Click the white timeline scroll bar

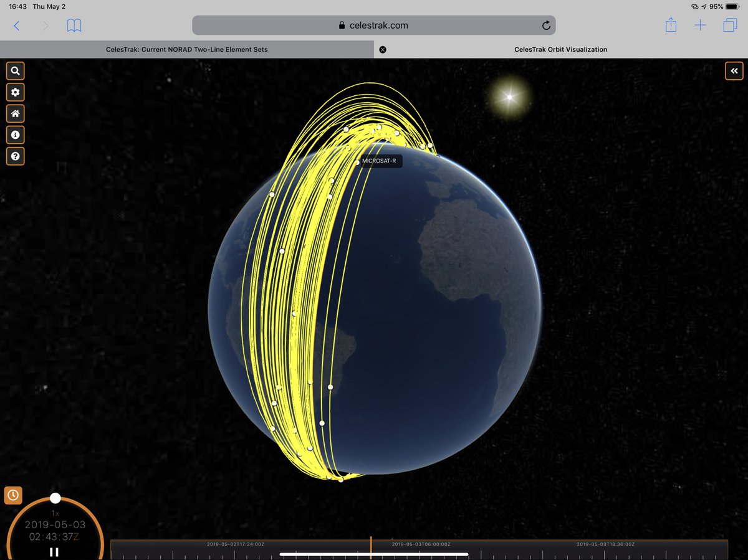(374, 554)
